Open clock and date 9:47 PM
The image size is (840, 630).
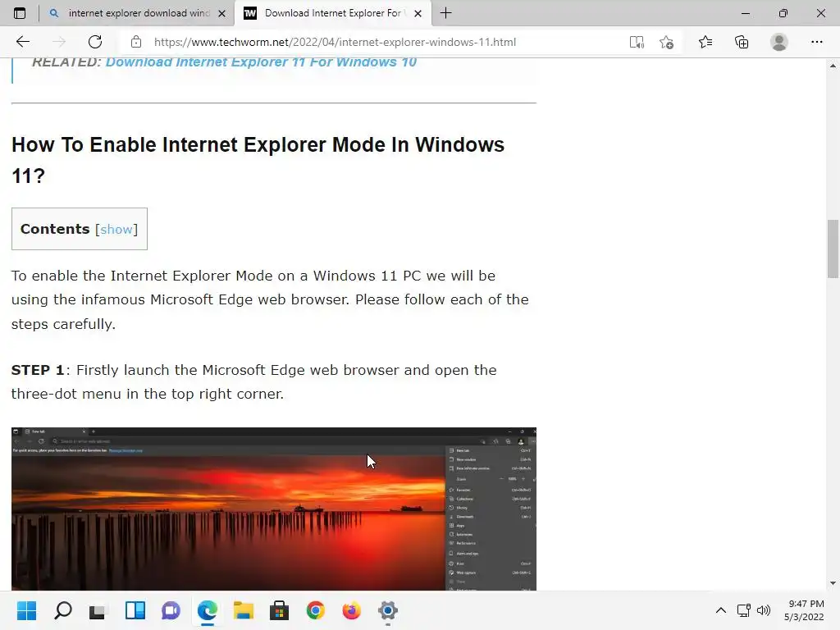tap(804, 610)
